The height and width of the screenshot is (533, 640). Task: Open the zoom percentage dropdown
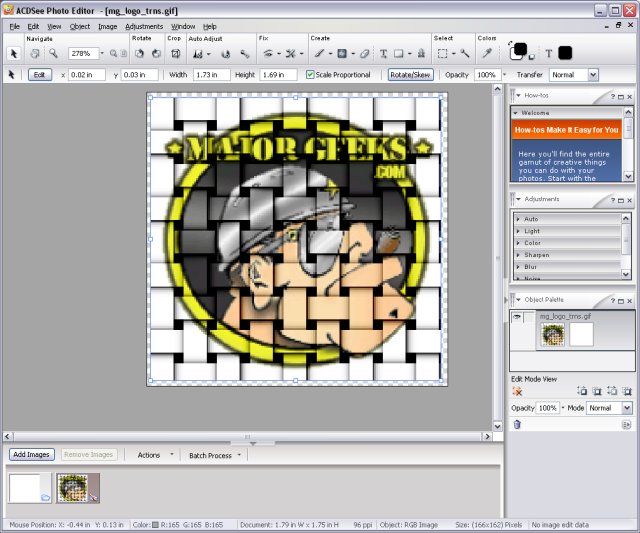coord(101,53)
